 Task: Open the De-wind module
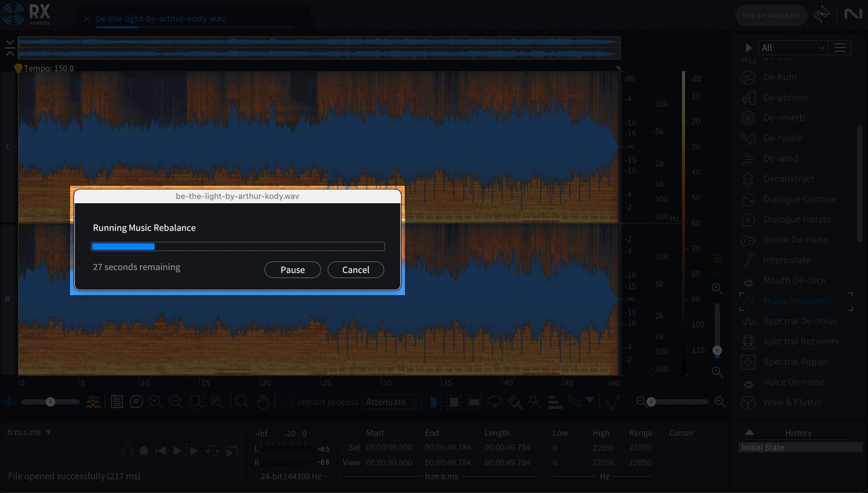[x=780, y=158]
